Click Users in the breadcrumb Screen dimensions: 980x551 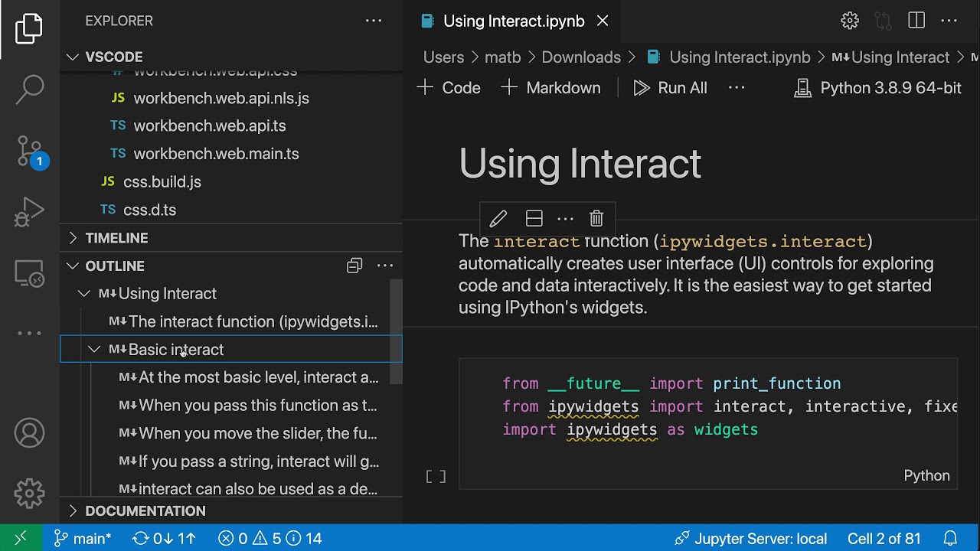coord(443,57)
